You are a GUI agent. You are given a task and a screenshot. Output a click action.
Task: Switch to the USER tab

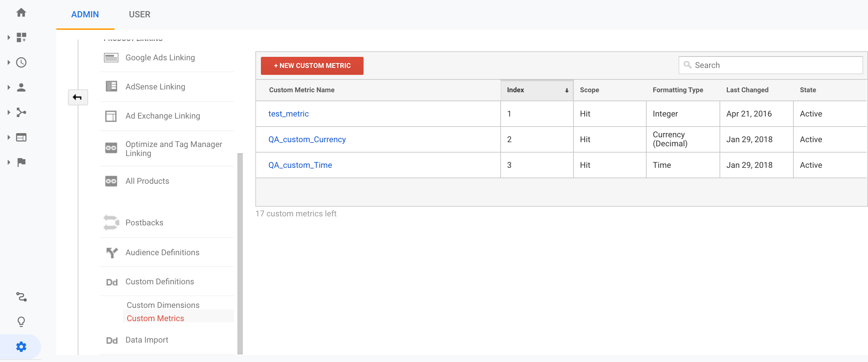point(139,14)
